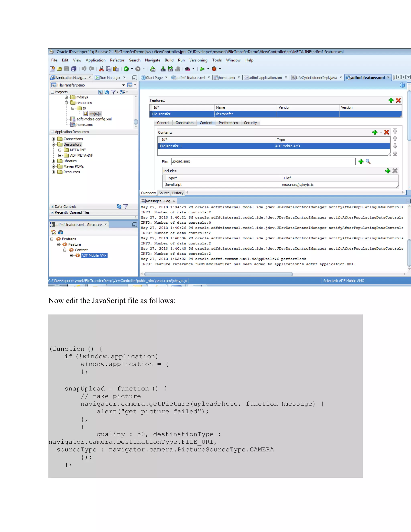411x532 pixels.
Task: Delete content entry with red X
Action: point(386,132)
